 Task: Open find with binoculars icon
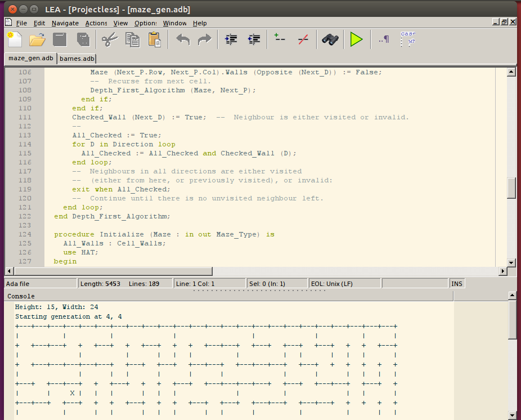coord(330,39)
